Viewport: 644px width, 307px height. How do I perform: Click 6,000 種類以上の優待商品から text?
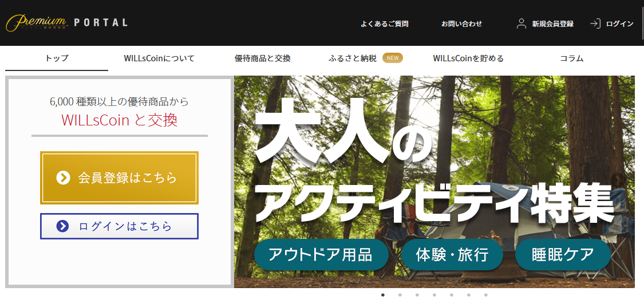click(120, 101)
